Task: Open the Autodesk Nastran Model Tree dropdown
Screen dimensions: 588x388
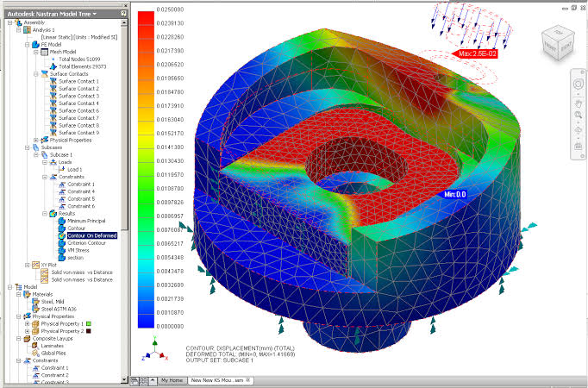Action: click(x=95, y=14)
